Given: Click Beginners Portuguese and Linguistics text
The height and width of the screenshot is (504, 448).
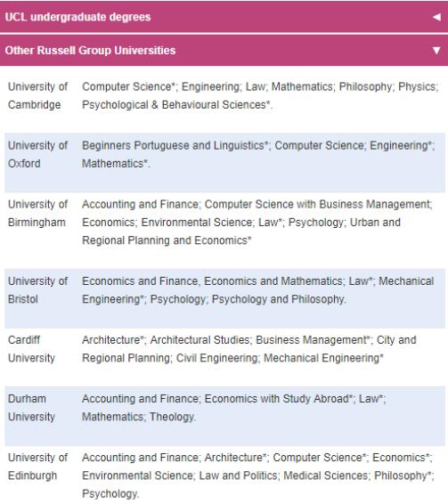Looking at the screenshot, I should [x=175, y=145].
